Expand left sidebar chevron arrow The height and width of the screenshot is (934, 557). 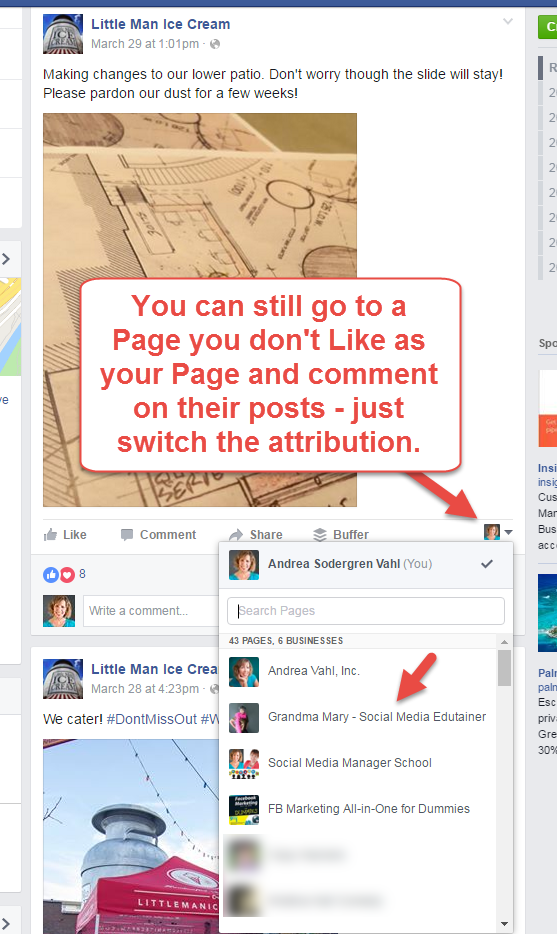click(x=6, y=259)
